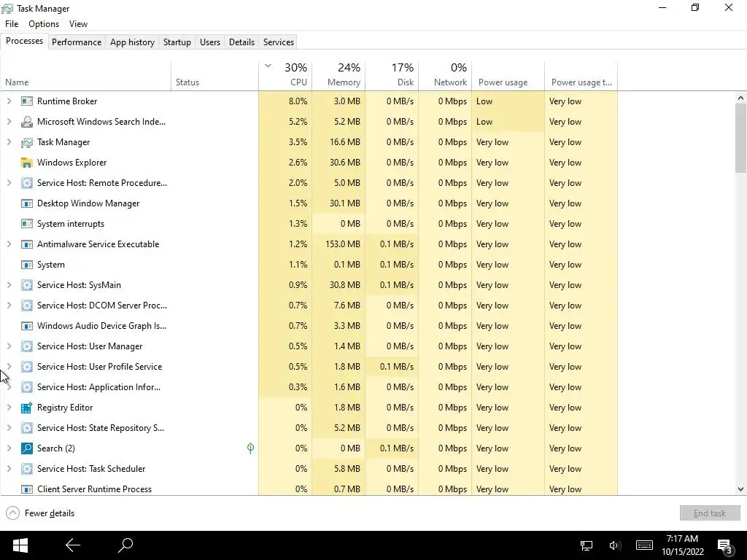Expand the Search (2) process group
The image size is (747, 560).
click(x=9, y=448)
